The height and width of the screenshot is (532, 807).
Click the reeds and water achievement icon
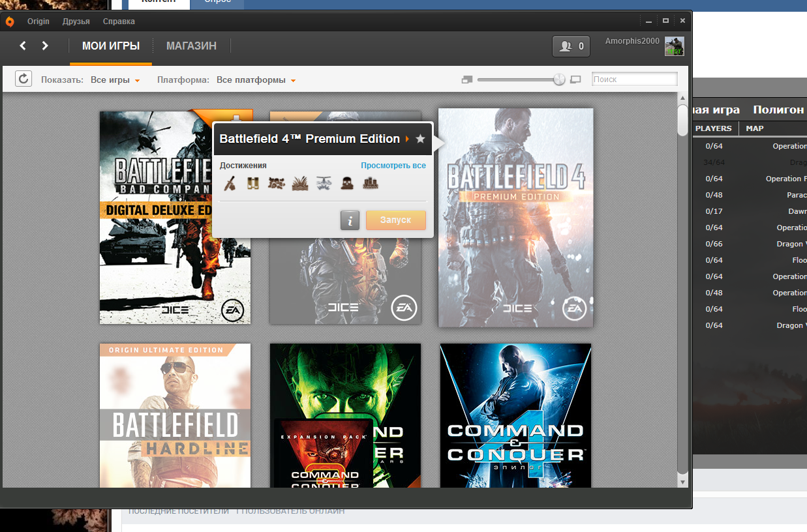pos(300,183)
